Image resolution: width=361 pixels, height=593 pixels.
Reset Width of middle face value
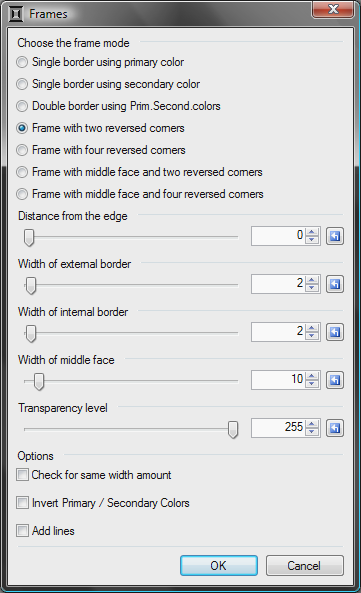click(335, 380)
